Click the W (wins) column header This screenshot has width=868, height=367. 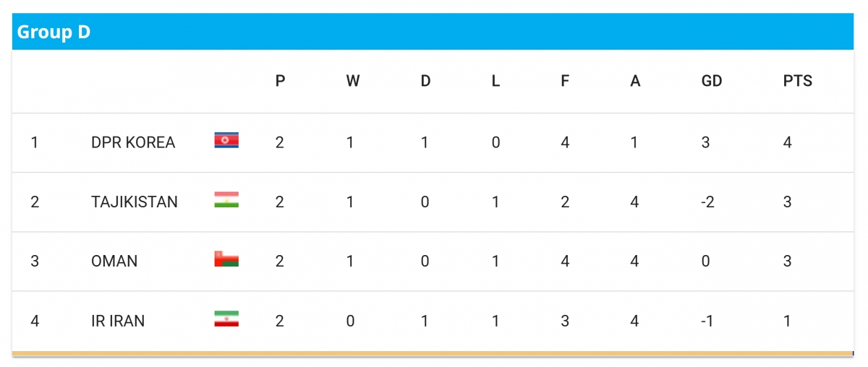352,81
